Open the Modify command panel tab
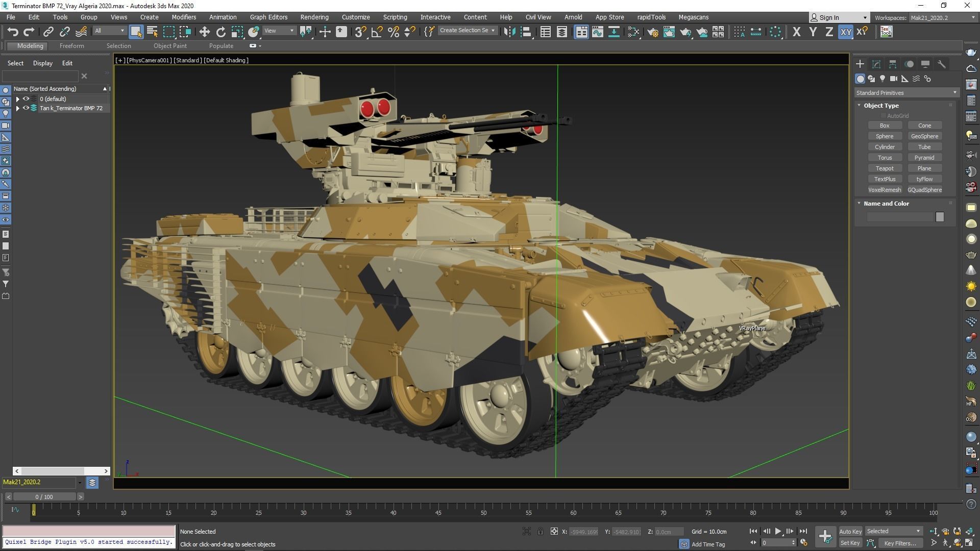The height and width of the screenshot is (551, 980). click(x=876, y=64)
